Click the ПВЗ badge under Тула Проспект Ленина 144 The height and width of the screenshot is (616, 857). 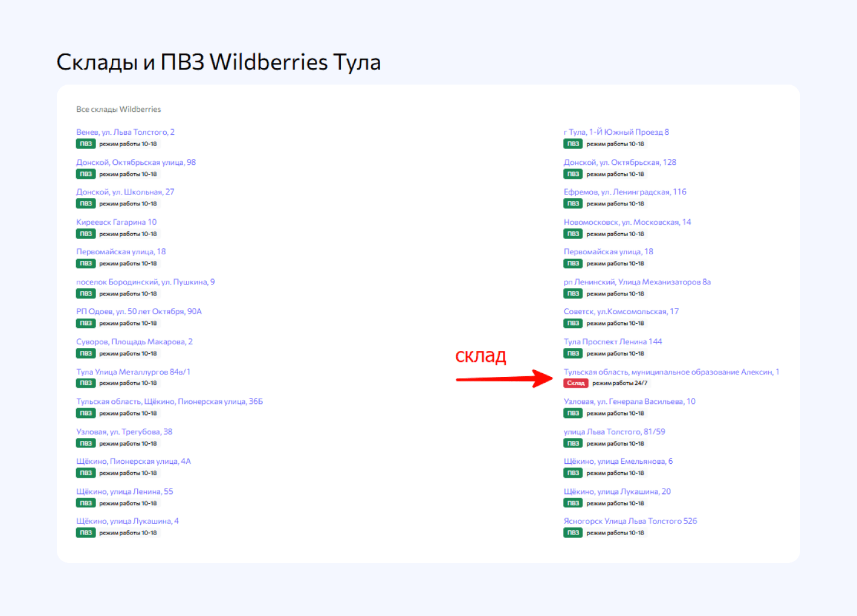573,354
